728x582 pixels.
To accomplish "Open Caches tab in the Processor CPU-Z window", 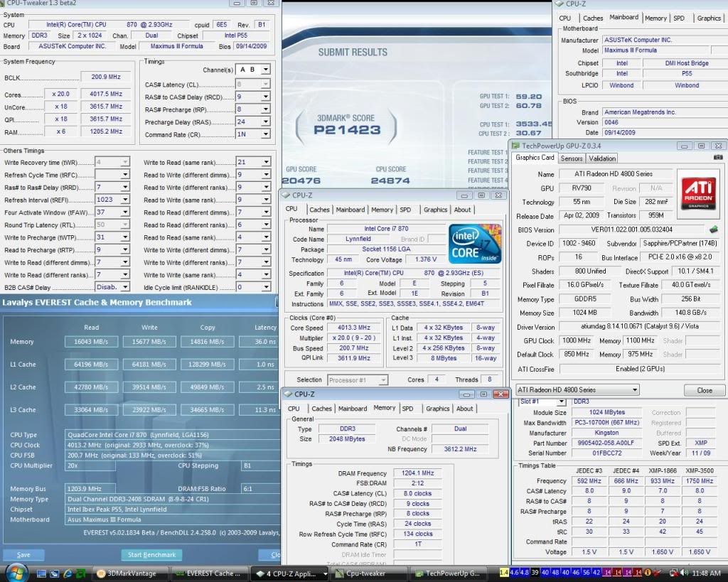I will click(319, 210).
